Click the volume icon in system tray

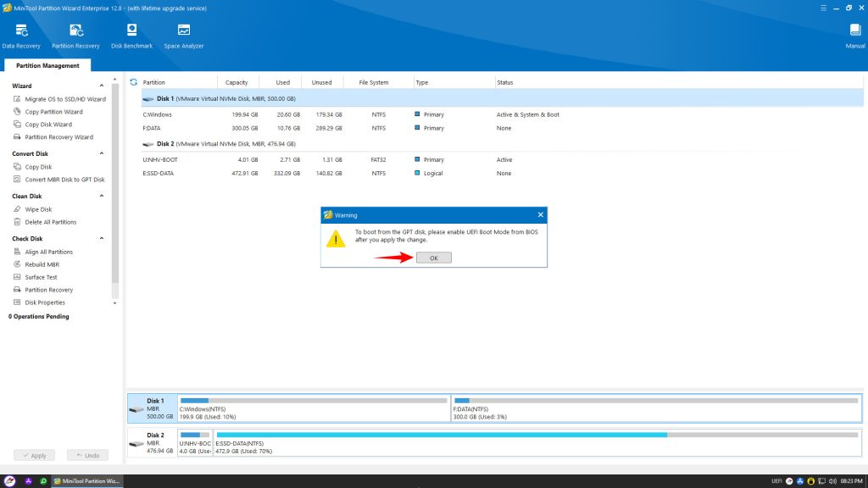[x=832, y=481]
